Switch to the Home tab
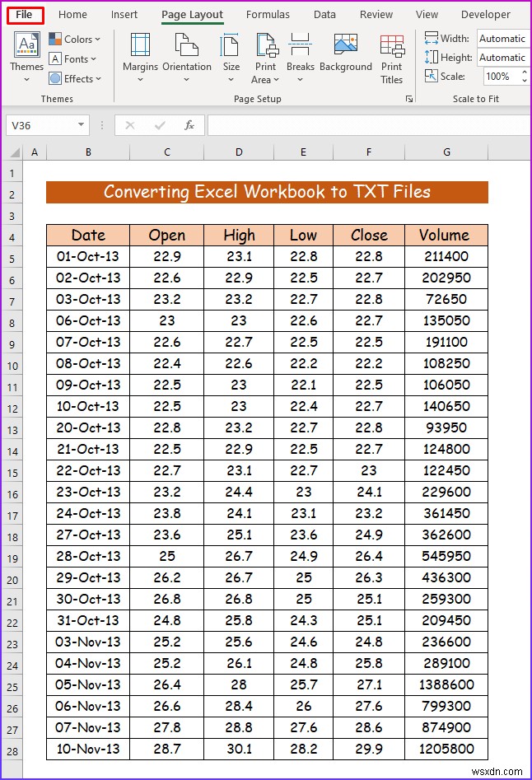The height and width of the screenshot is (780, 532). [72, 15]
